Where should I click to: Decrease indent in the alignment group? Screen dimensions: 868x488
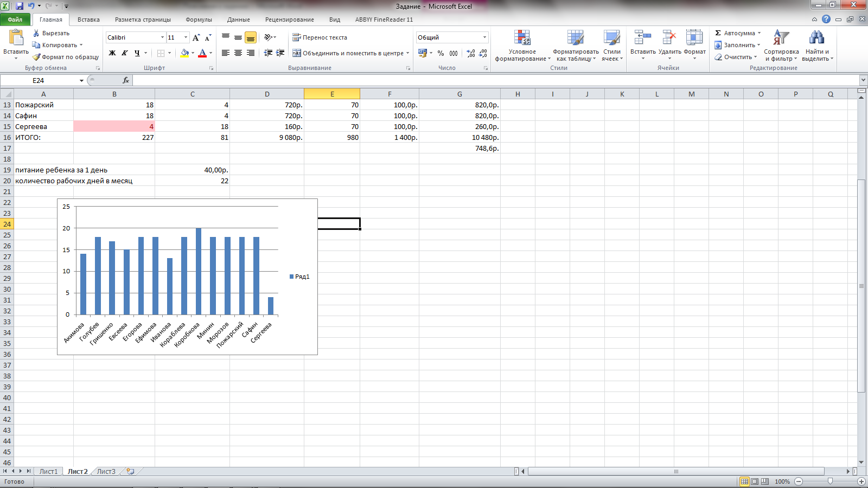(x=268, y=53)
